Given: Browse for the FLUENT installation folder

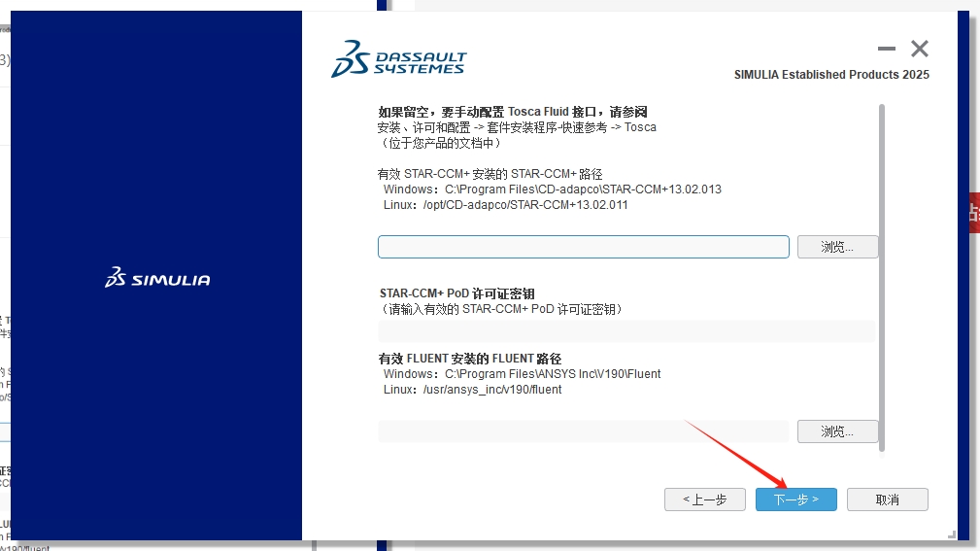Looking at the screenshot, I should pyautogui.click(x=837, y=431).
